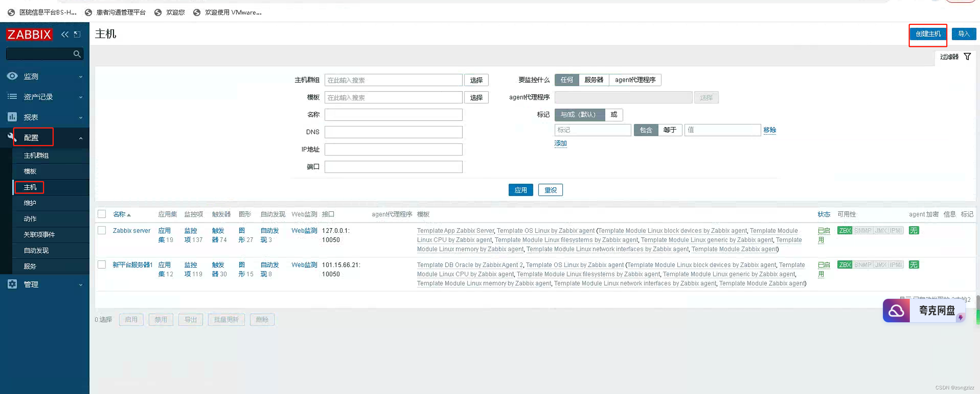
Task: Expand the 管理 menu chevron
Action: (x=81, y=285)
